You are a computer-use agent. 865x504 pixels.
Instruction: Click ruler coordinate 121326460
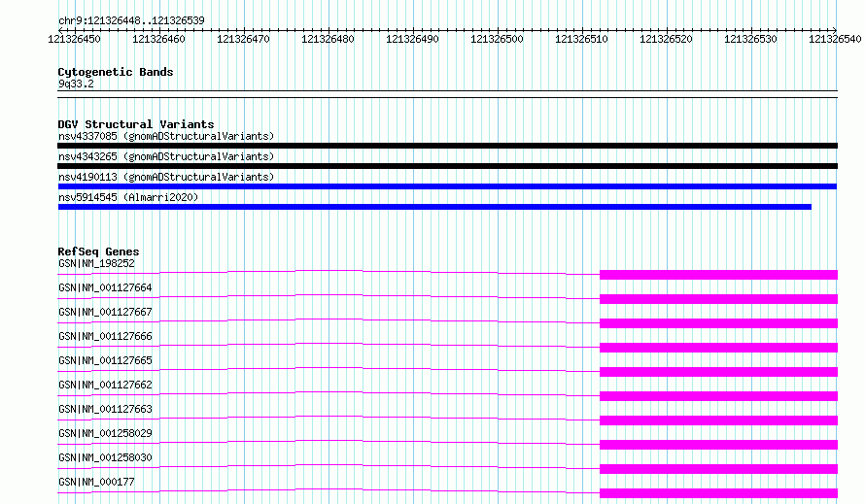tap(158, 39)
